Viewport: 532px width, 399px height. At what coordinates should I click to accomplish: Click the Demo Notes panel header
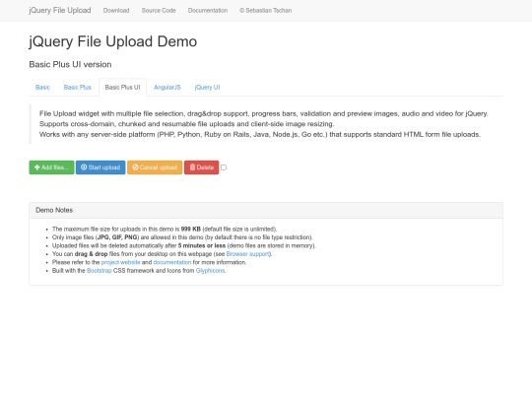(x=266, y=211)
